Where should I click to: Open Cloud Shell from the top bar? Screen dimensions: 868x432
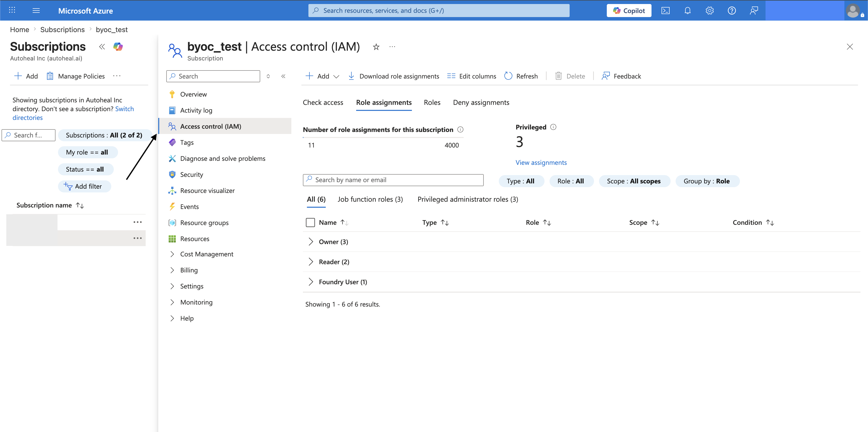pyautogui.click(x=666, y=11)
